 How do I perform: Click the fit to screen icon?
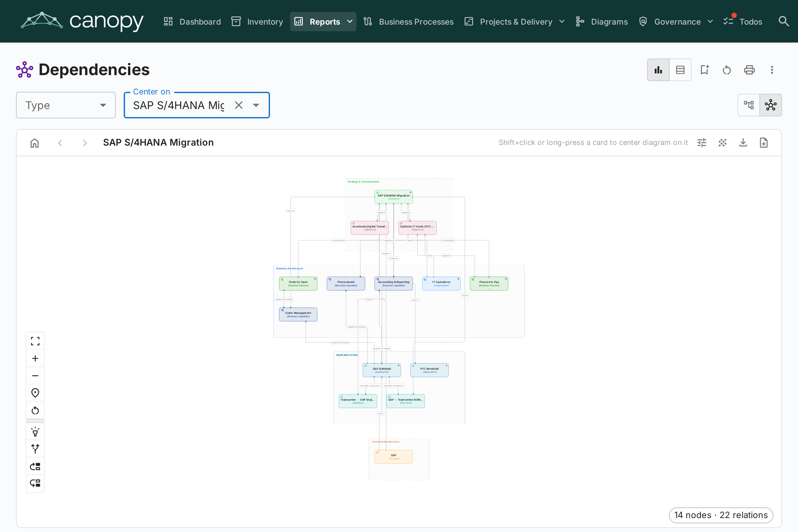35,341
